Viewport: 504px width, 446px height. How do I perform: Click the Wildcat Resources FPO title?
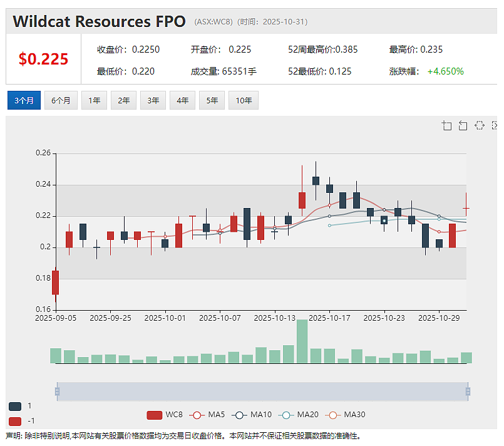(100, 21)
